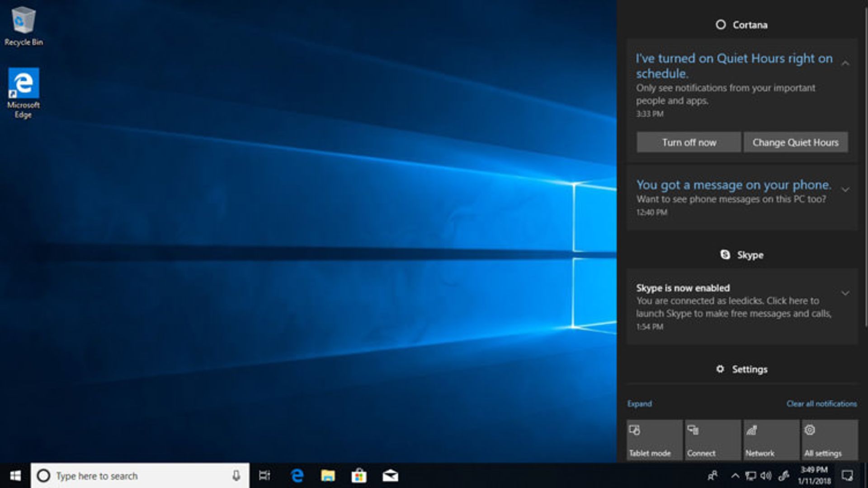Viewport: 868px width, 488px height.
Task: Click the show hidden icons chevron in system tray
Action: coord(736,475)
